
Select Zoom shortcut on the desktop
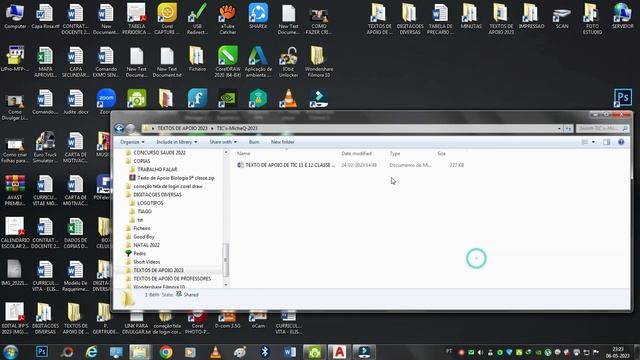106,101
